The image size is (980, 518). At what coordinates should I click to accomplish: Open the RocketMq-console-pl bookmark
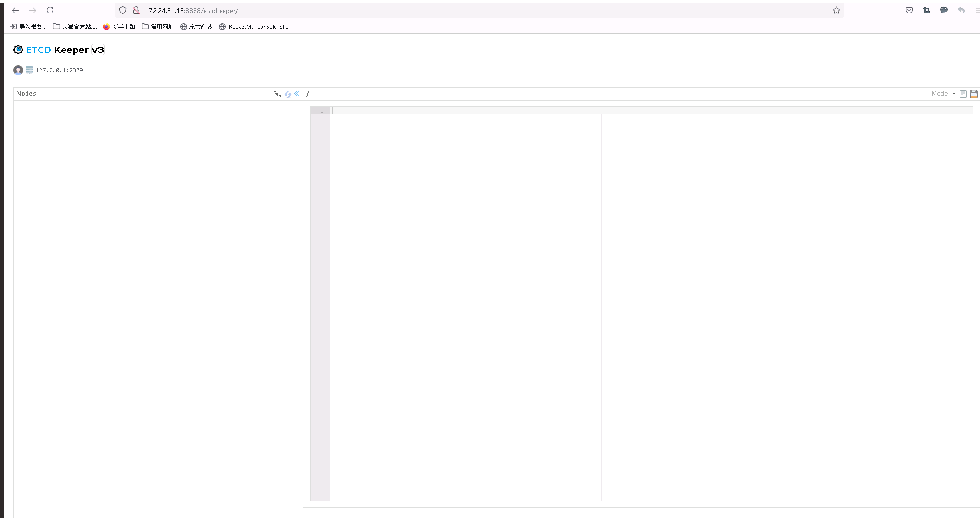click(254, 27)
